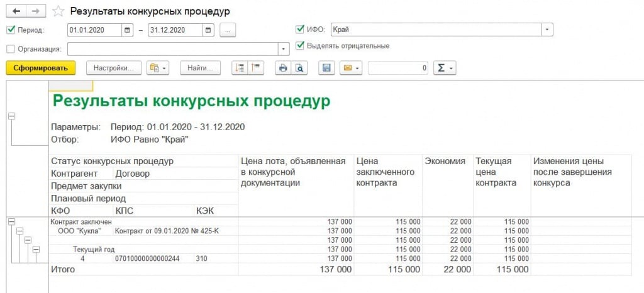Open the Организация dropdown list
Screen dimensions: 644x293
(x=282, y=48)
